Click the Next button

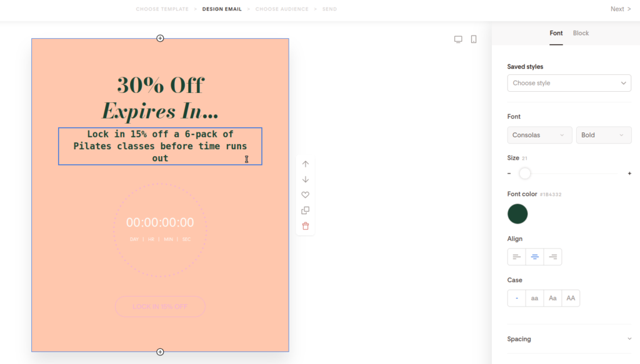pyautogui.click(x=621, y=9)
